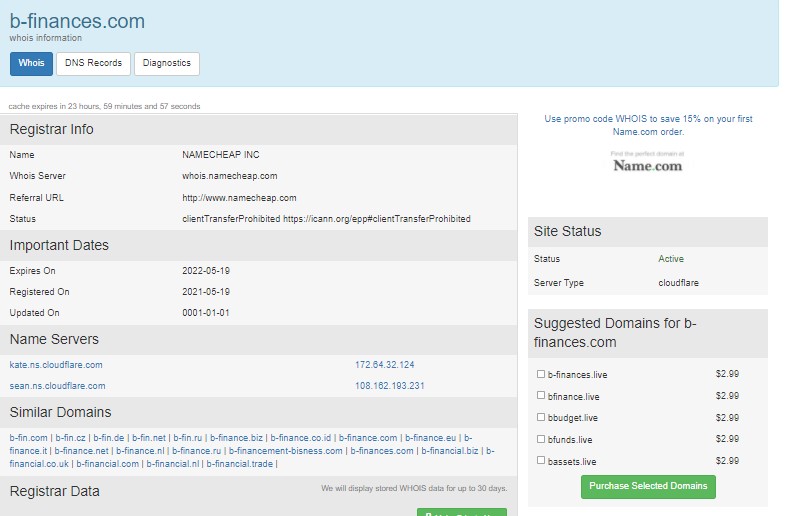Open similar domain b-finance.net
Viewport: 802px width, 516px height.
(81, 451)
